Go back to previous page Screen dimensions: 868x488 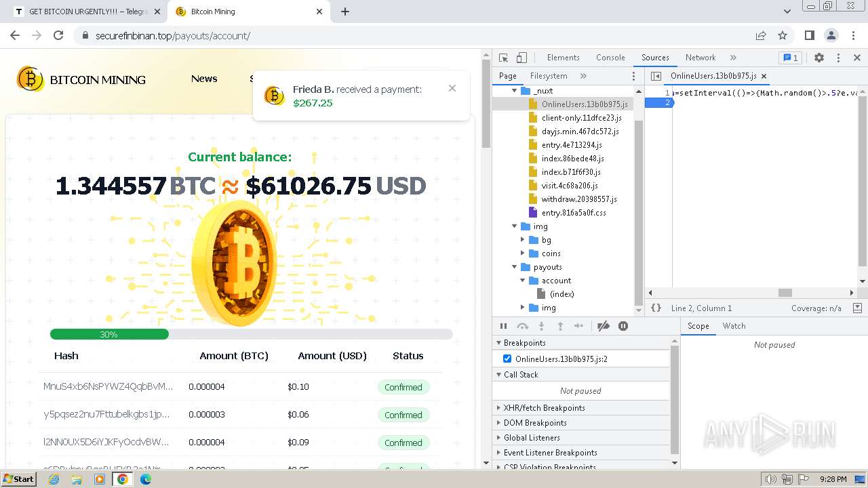(x=15, y=35)
